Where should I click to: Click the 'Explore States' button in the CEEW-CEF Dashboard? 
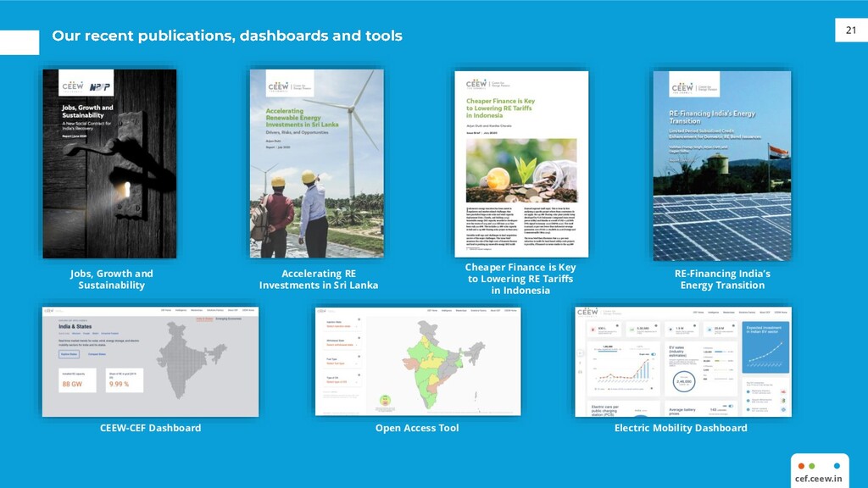70,354
